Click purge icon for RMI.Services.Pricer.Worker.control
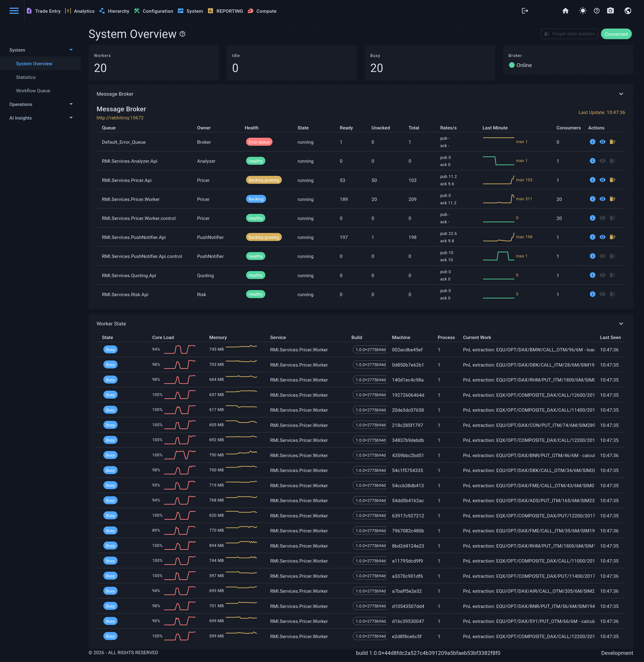This screenshot has height=662, width=644. [x=612, y=218]
